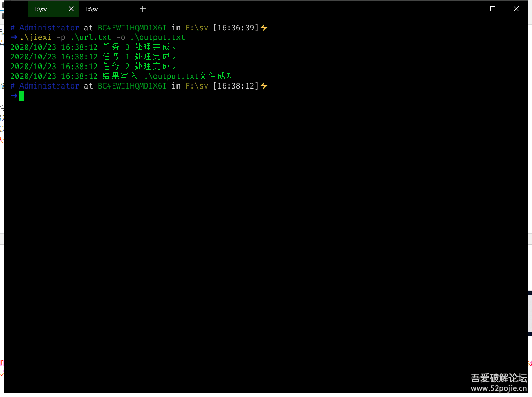The height and width of the screenshot is (397, 532).
Task: Click the green cursor block at prompt
Action: click(22, 96)
